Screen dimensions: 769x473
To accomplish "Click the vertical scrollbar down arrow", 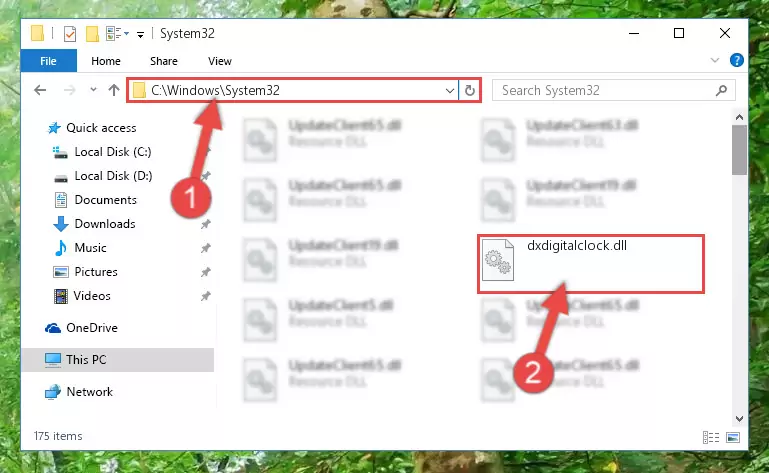I will (x=739, y=419).
